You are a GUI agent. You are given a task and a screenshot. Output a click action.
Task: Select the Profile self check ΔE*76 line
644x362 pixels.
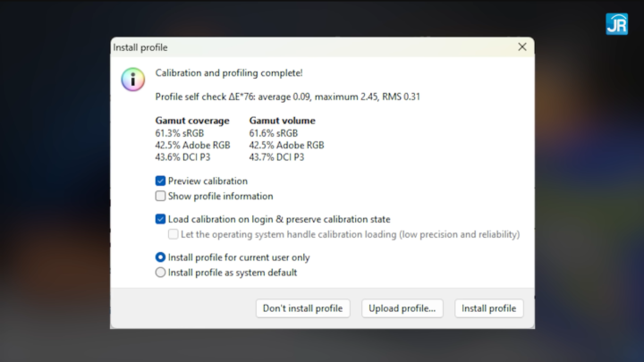(287, 97)
